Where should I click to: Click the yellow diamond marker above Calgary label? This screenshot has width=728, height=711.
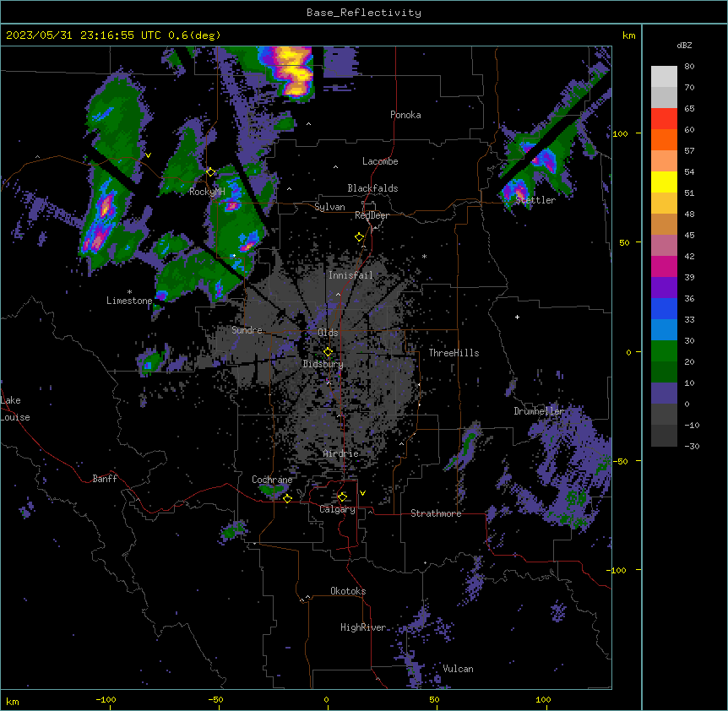342,497
